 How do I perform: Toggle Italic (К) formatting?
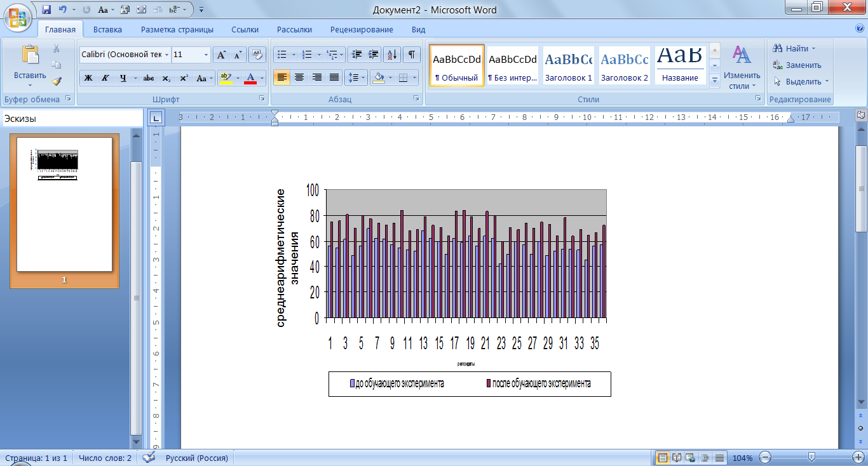pos(105,78)
